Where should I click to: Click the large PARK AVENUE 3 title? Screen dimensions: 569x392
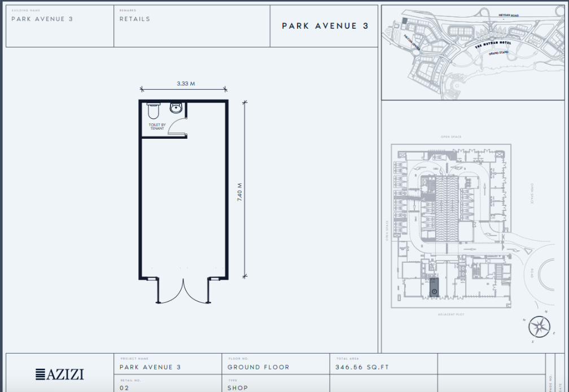click(325, 26)
